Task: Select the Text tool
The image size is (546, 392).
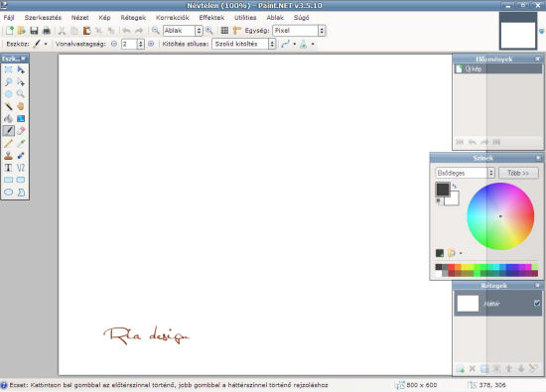Action: tap(8, 168)
